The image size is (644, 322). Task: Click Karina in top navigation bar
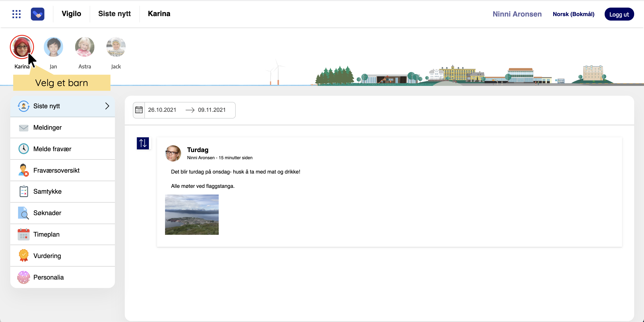[x=159, y=14]
